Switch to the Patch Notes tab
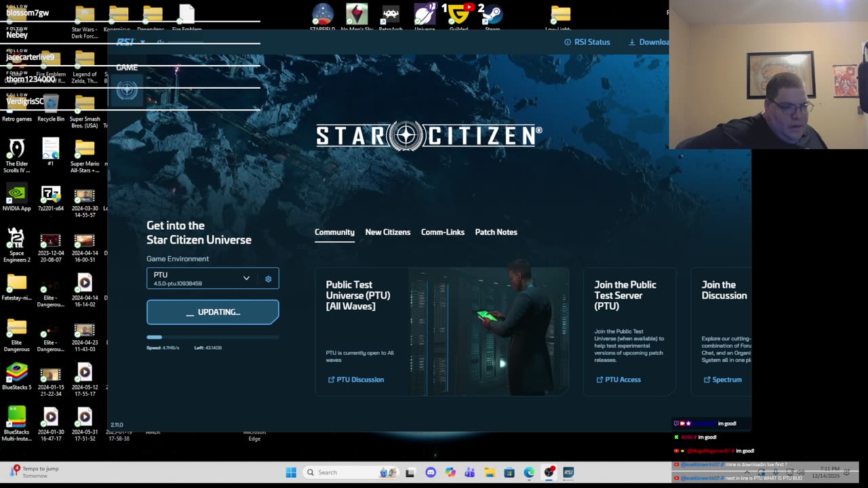 pyautogui.click(x=496, y=232)
